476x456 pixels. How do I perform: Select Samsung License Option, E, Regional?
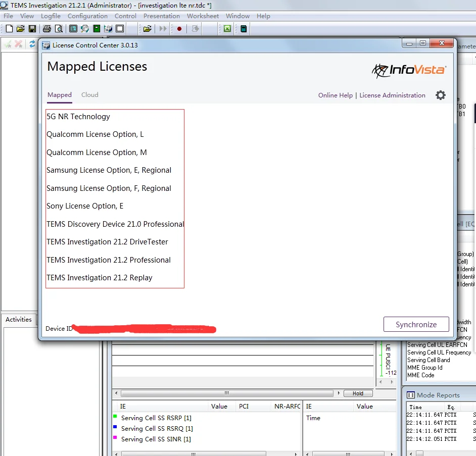click(x=109, y=170)
